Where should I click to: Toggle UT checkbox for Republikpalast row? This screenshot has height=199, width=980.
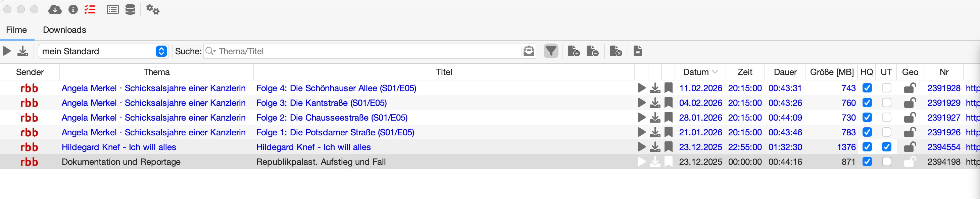[x=886, y=162]
